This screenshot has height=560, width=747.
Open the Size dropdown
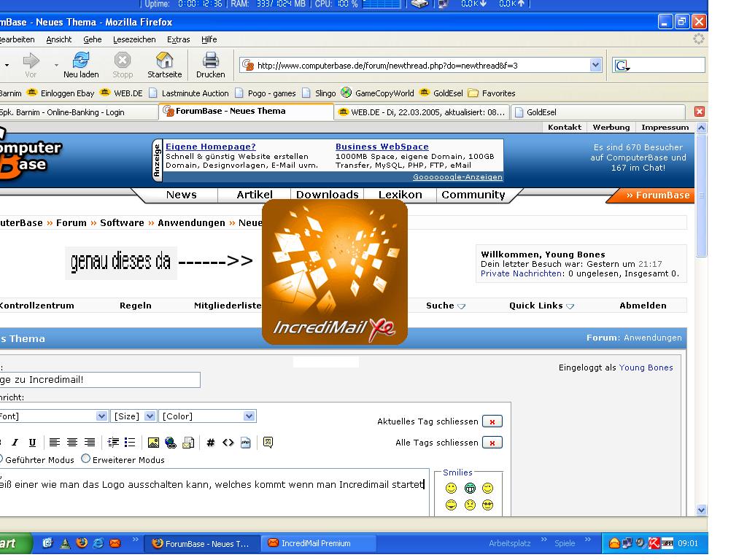(x=150, y=416)
